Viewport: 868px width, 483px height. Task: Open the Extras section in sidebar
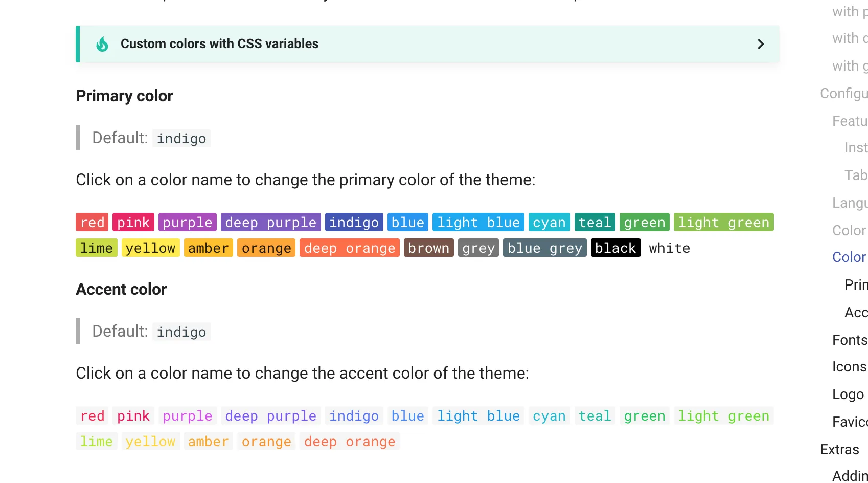tap(839, 450)
